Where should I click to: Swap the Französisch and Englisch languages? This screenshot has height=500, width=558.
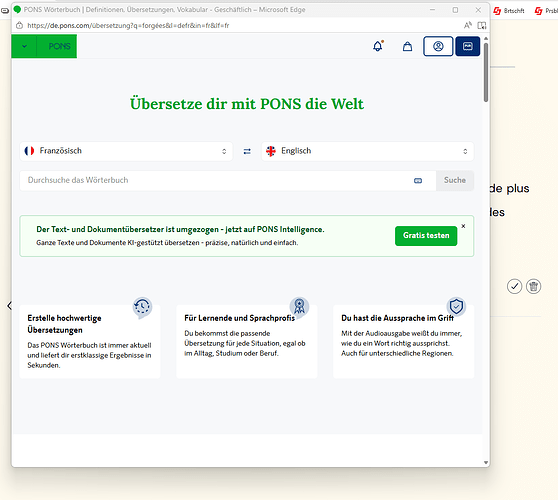(x=247, y=151)
